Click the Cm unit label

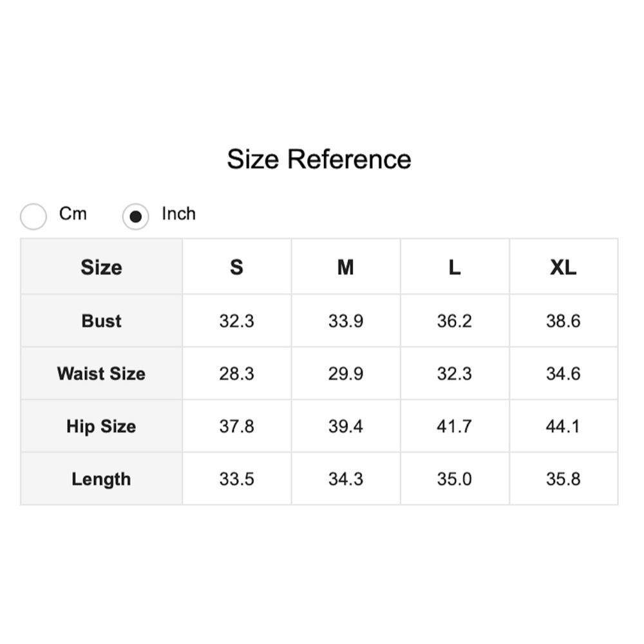(73, 214)
